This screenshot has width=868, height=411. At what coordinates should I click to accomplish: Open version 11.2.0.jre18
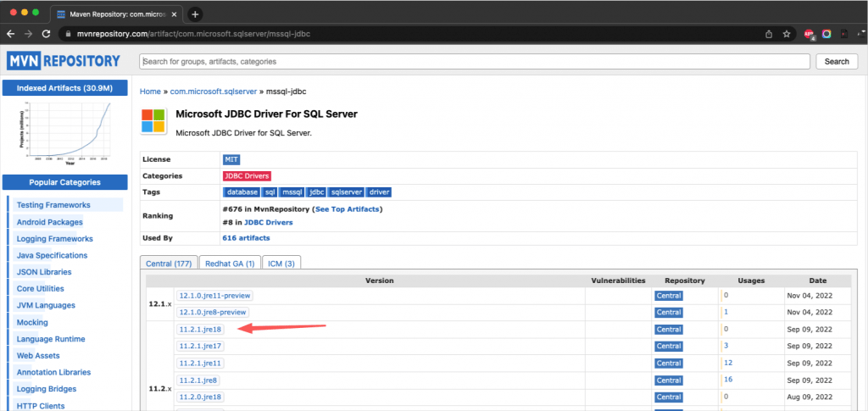point(200,397)
